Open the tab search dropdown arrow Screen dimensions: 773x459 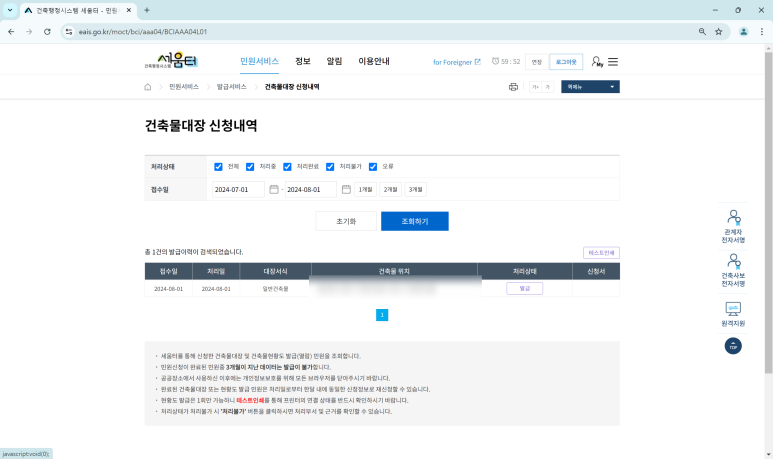[x=10, y=10]
